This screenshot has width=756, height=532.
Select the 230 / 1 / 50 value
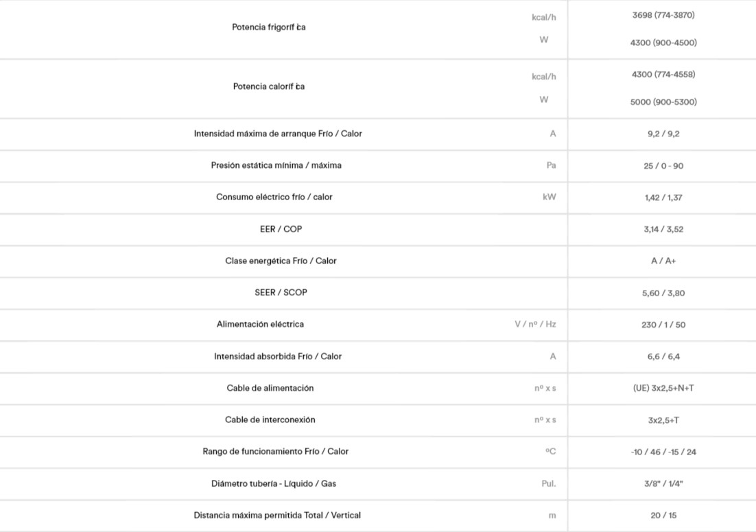point(663,325)
